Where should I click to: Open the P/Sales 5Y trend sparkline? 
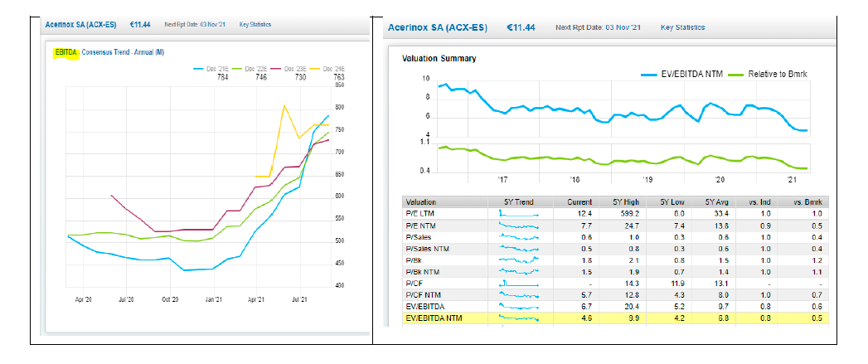519,237
